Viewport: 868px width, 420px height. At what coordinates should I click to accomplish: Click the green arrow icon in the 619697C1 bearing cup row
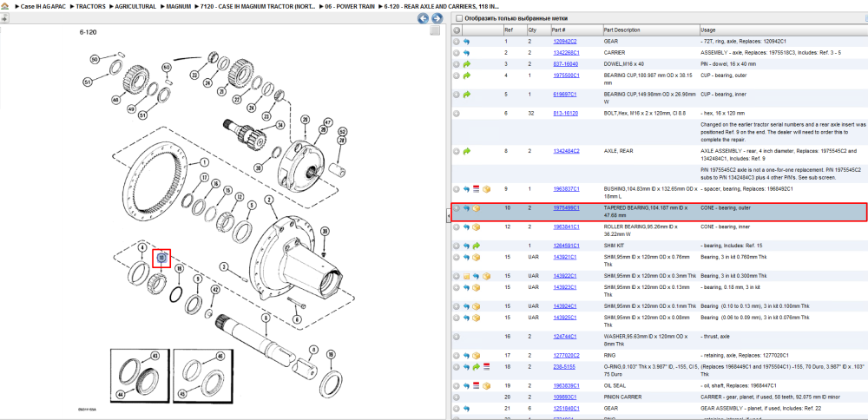(x=466, y=95)
